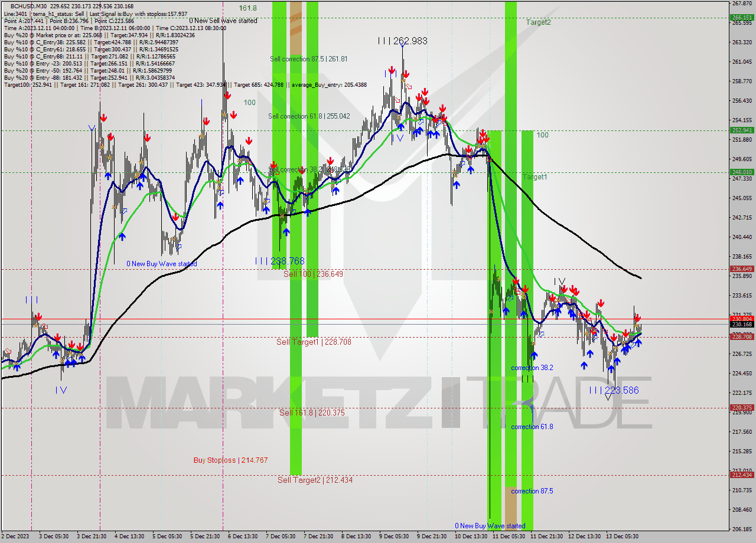The image size is (756, 543).
Task: Click the red 212.434 price axis tag
Action: pos(742,475)
